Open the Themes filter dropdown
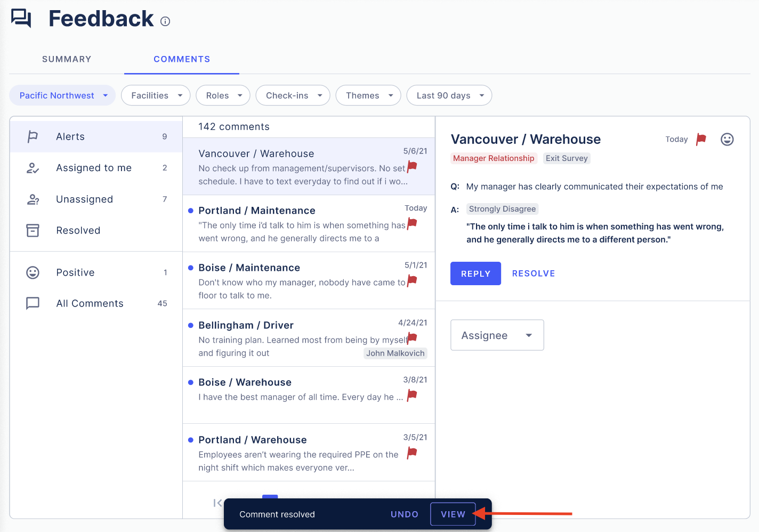Screen dimensions: 759x532 pyautogui.click(x=368, y=95)
